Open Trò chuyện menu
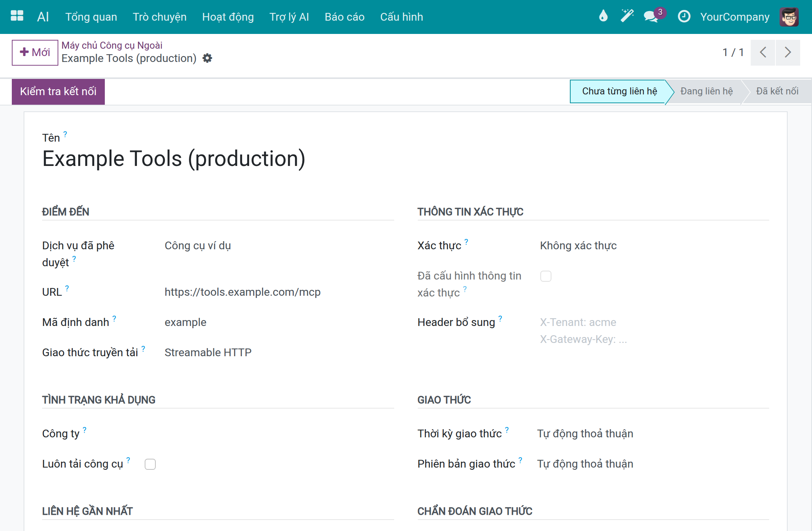This screenshot has height=531, width=812. pos(160,17)
